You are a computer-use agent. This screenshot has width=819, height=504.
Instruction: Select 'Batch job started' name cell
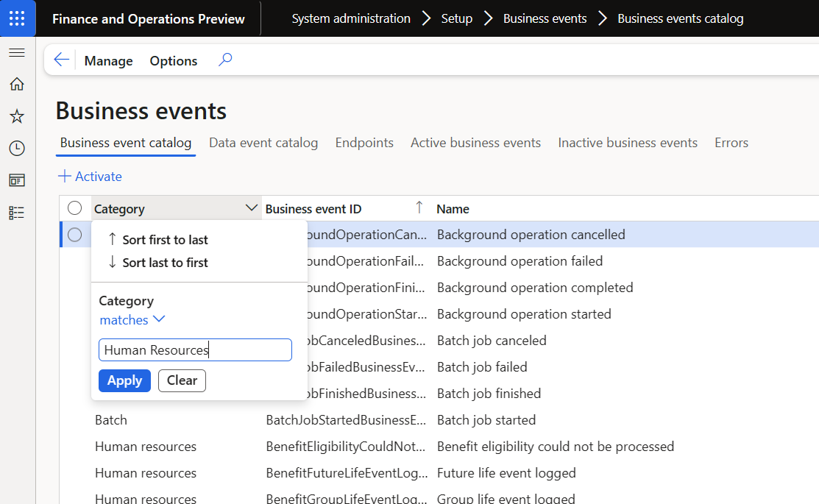[486, 420]
